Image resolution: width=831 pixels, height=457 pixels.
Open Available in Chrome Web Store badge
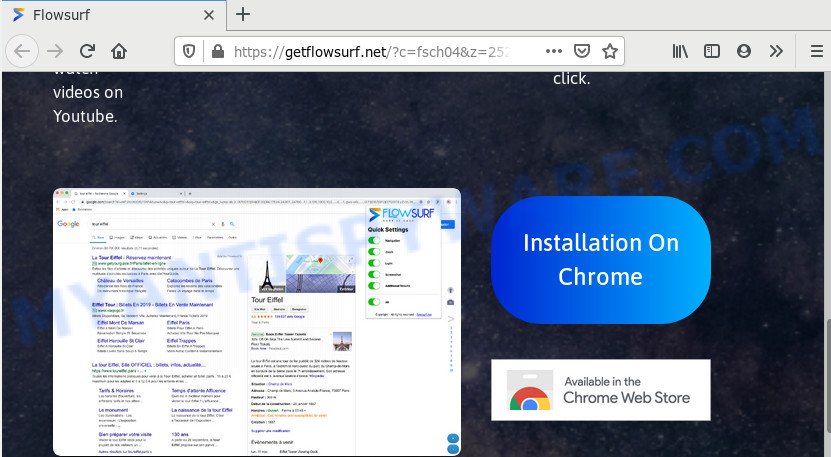point(600,390)
